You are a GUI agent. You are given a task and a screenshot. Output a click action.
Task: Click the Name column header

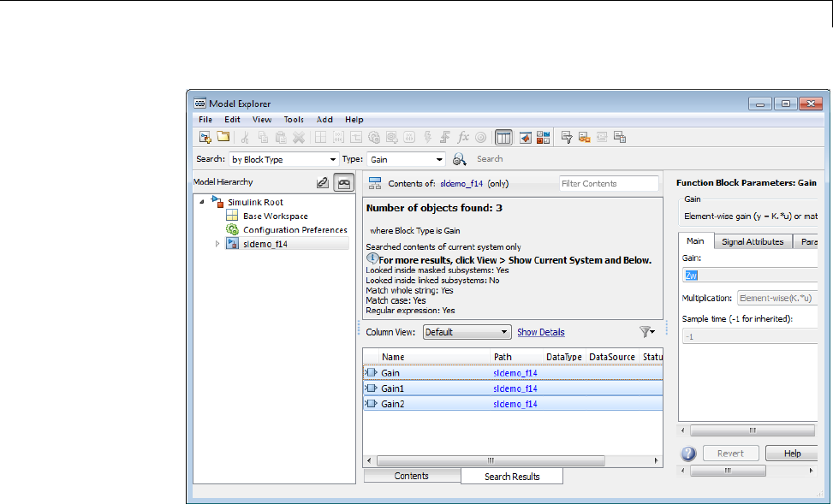pyautogui.click(x=435, y=357)
